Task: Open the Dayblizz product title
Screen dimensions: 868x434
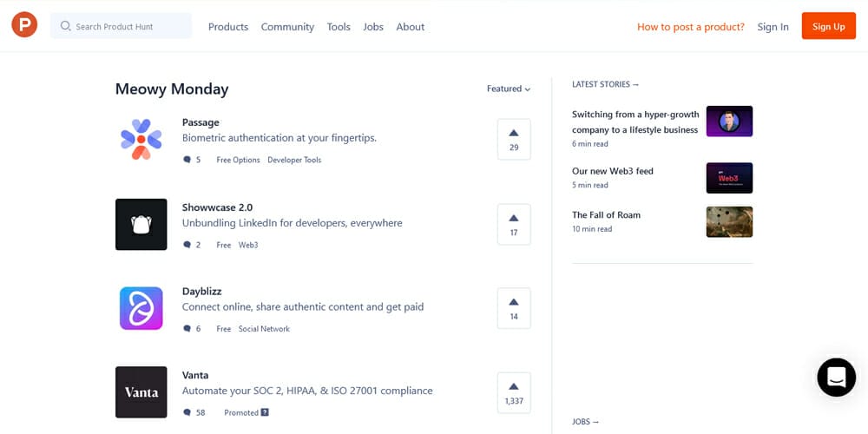Action: (201, 291)
